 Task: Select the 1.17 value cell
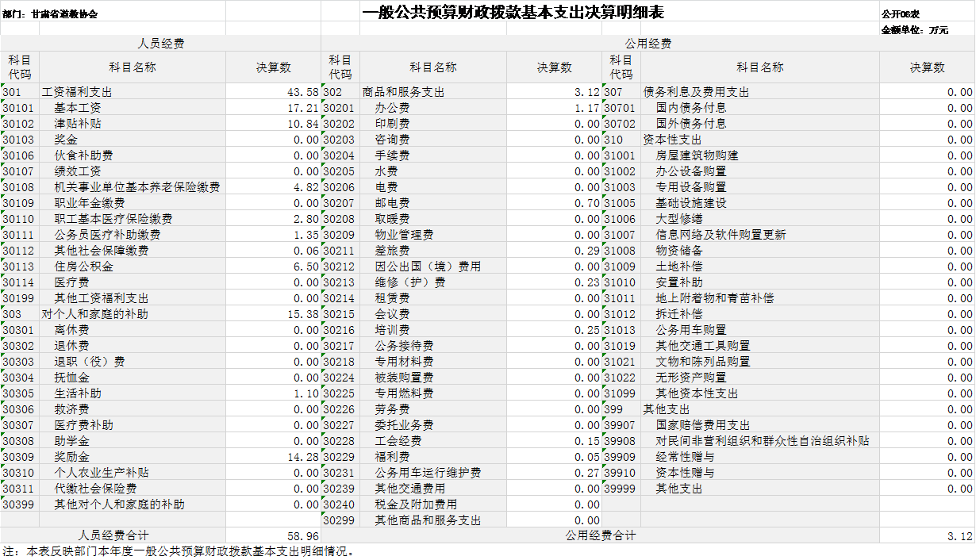pyautogui.click(x=554, y=108)
